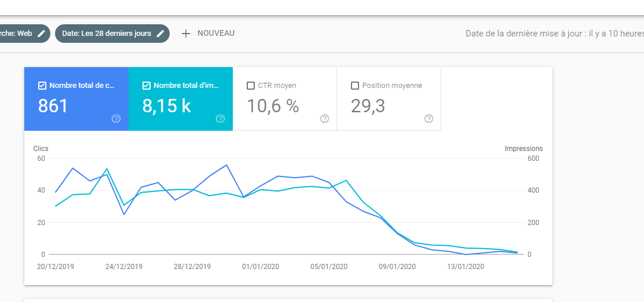This screenshot has height=302, width=644.
Task: Select the 861 total clicks card
Action: 76,99
